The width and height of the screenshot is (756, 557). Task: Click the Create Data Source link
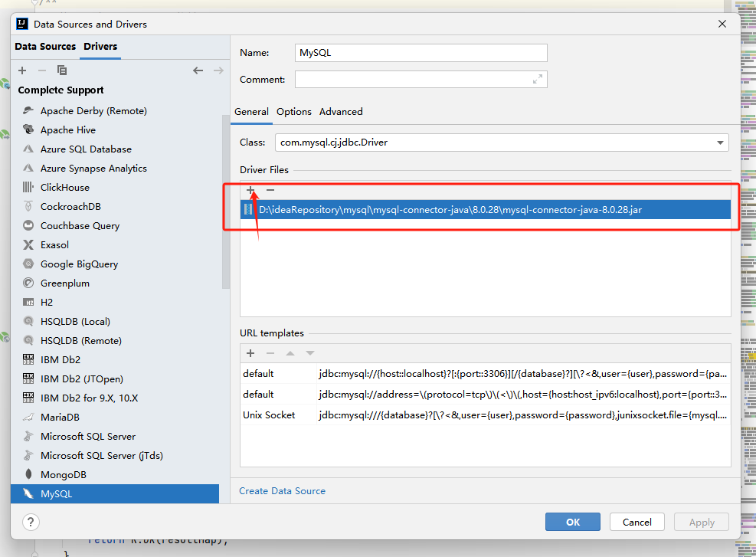pos(282,491)
